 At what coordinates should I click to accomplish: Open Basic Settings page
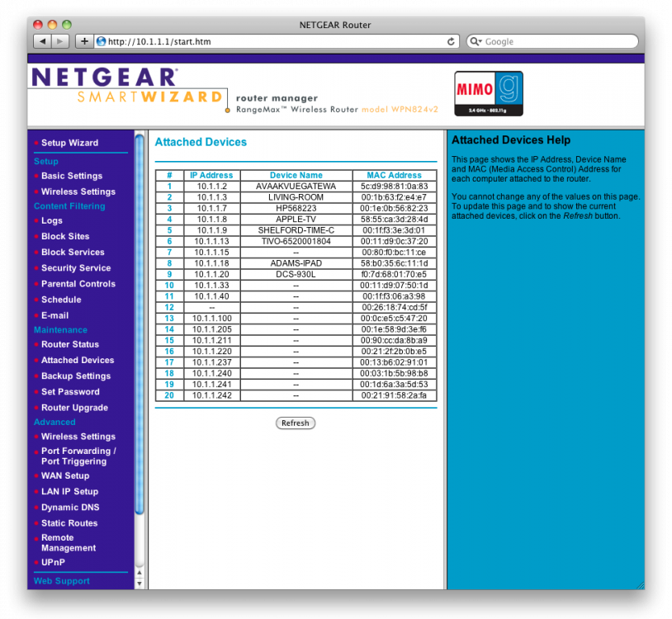[72, 176]
